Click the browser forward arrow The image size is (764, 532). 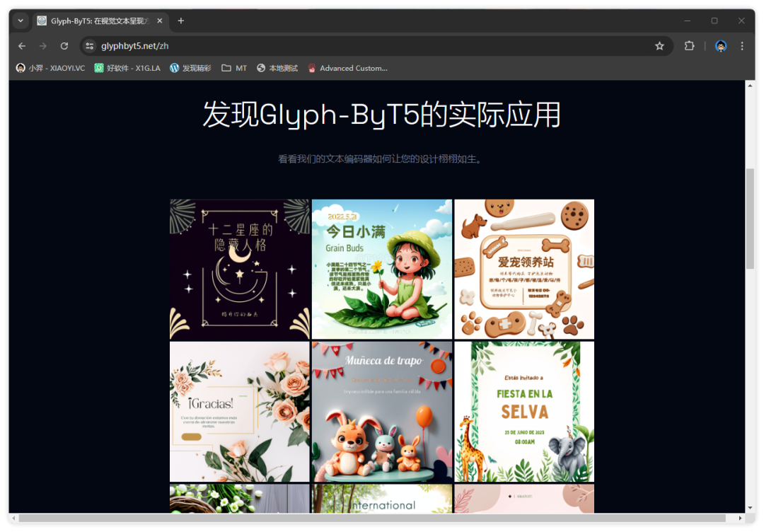click(43, 46)
